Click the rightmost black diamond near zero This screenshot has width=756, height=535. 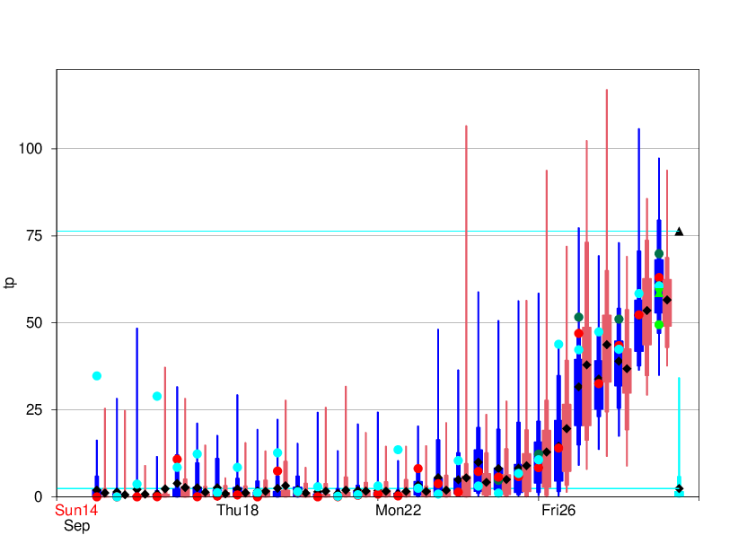click(680, 488)
